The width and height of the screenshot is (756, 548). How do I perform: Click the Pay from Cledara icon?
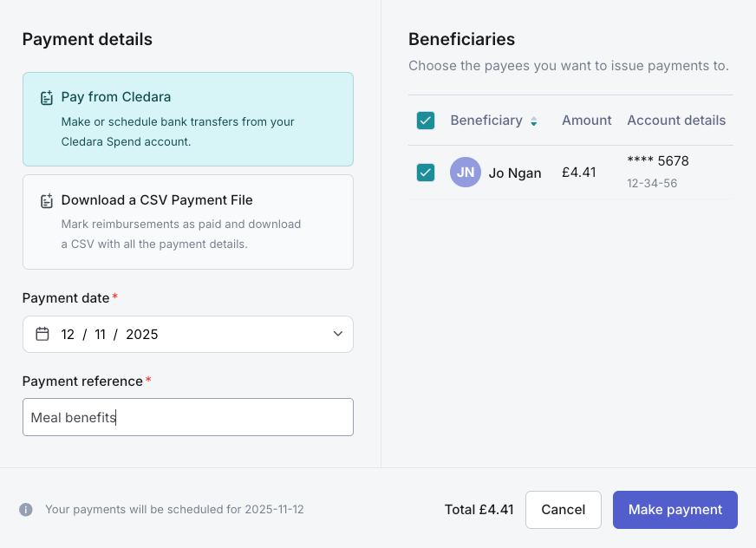coord(47,98)
